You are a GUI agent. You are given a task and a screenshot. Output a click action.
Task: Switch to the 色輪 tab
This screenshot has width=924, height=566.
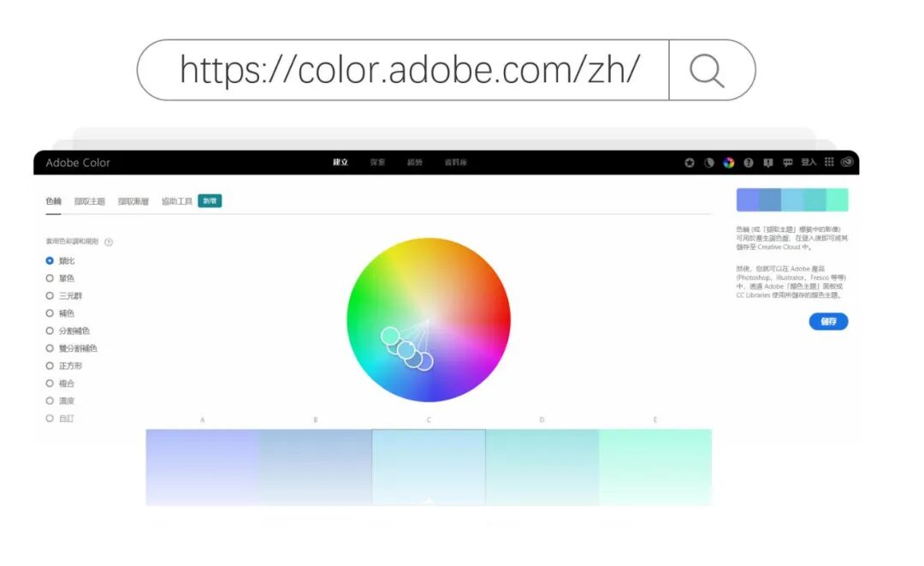click(54, 201)
